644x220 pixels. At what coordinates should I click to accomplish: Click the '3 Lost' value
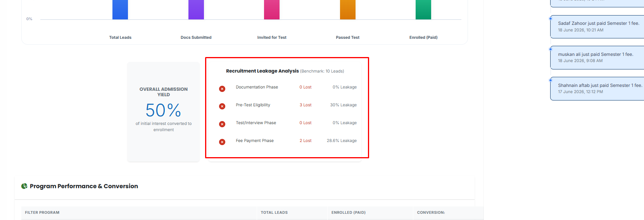click(x=306, y=105)
